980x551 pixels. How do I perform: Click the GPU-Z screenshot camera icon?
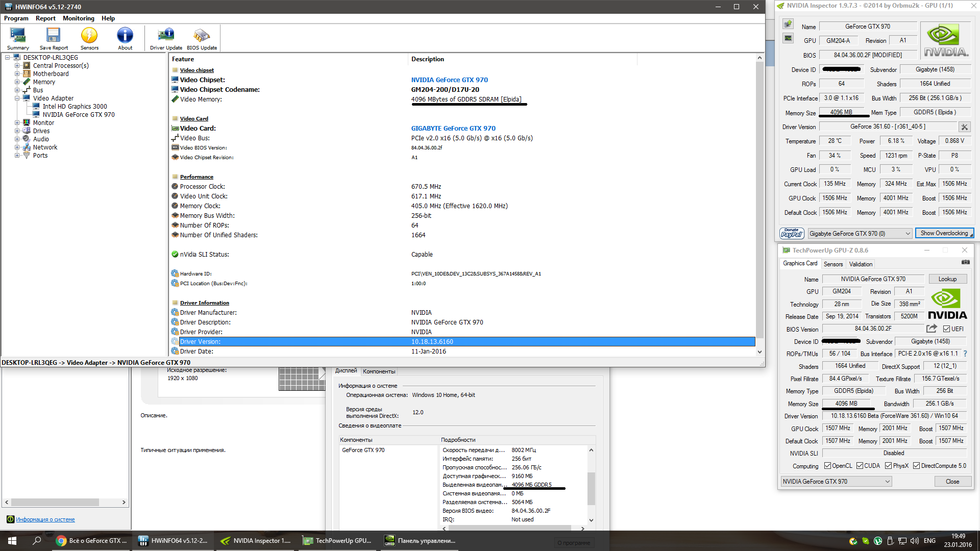965,262
